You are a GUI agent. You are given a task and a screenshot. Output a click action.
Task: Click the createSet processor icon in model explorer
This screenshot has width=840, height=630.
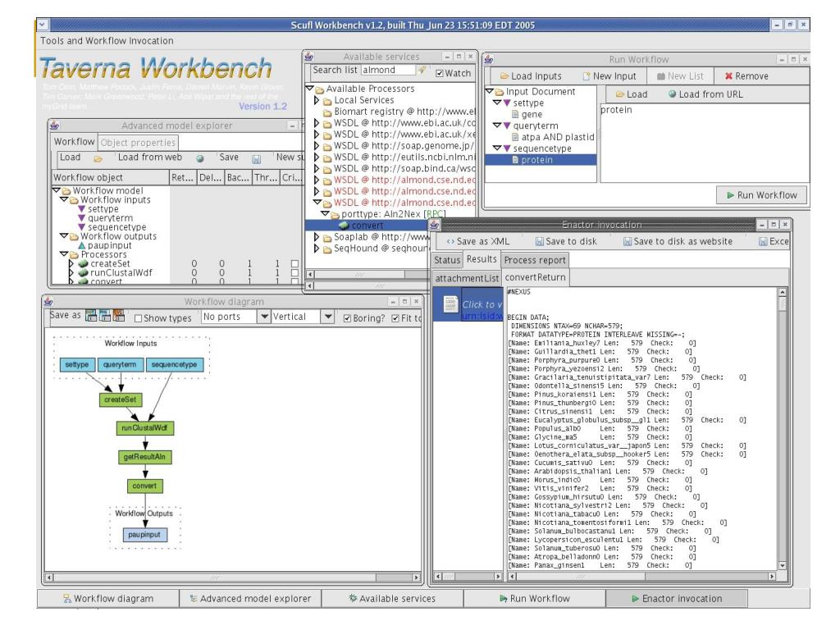(83, 263)
